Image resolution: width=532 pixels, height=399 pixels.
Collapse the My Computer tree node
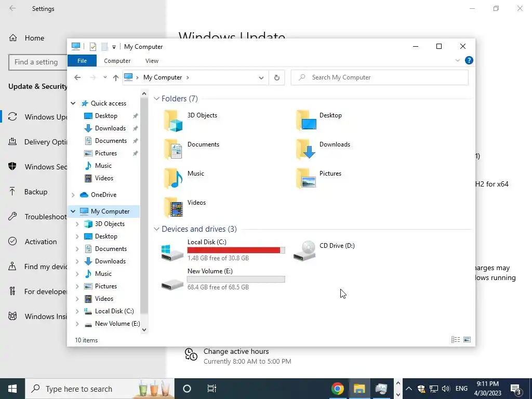(x=73, y=211)
